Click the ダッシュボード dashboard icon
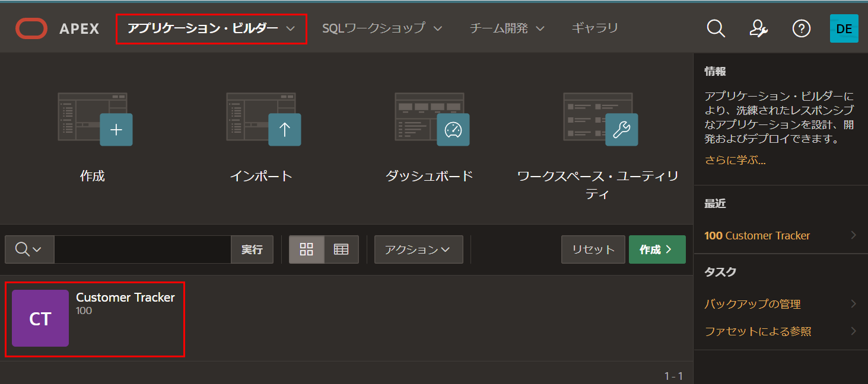 click(432, 119)
